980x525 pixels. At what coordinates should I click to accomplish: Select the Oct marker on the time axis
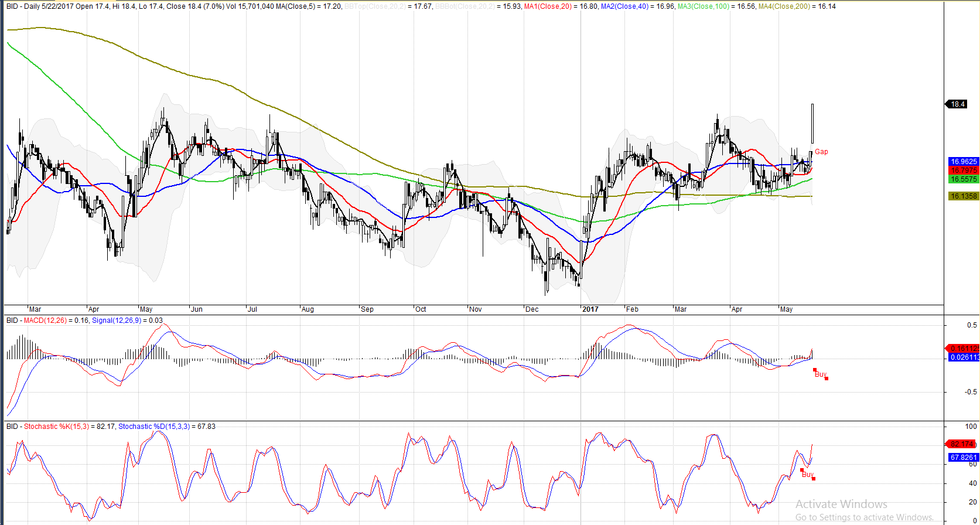tap(421, 309)
